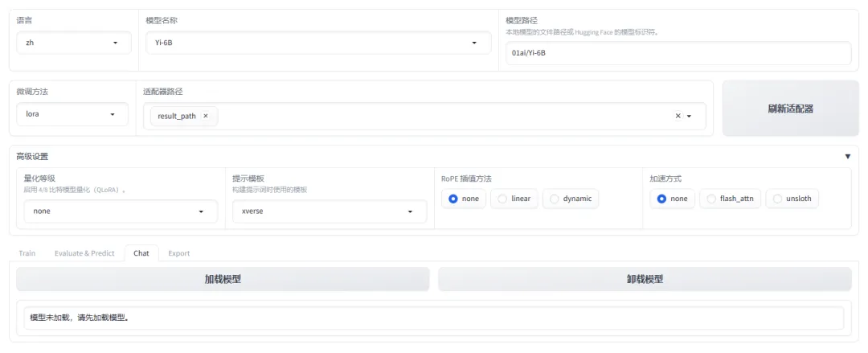Image resolution: width=868 pixels, height=353 pixels.
Task: Choose unsloth acceleration option
Action: [792, 199]
